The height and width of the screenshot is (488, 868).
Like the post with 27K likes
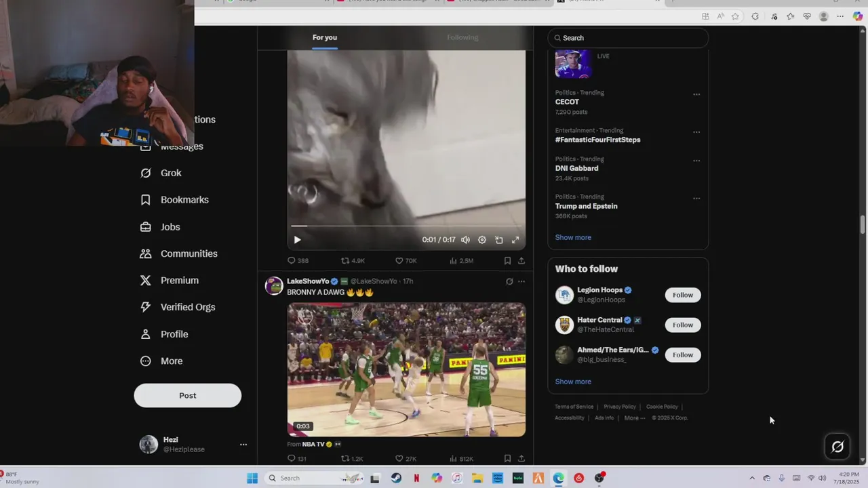[x=406, y=459]
